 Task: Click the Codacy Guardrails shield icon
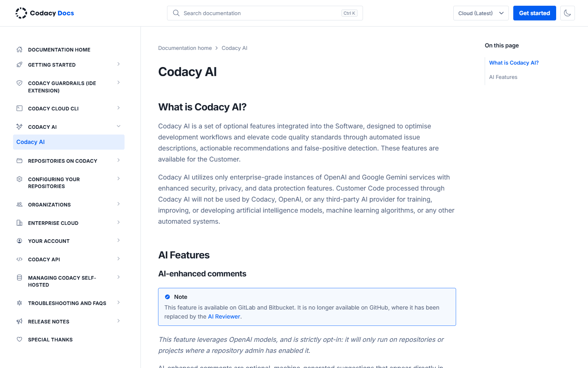[19, 83]
